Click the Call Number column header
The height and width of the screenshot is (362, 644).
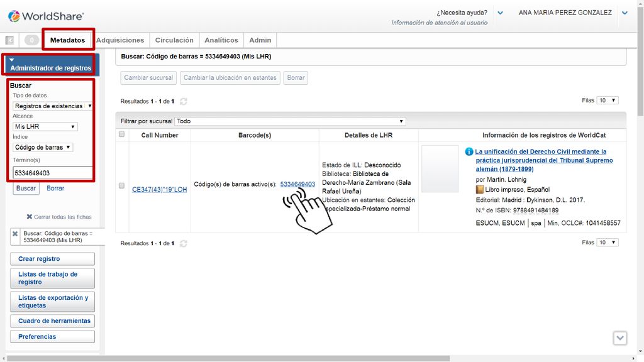pos(160,135)
